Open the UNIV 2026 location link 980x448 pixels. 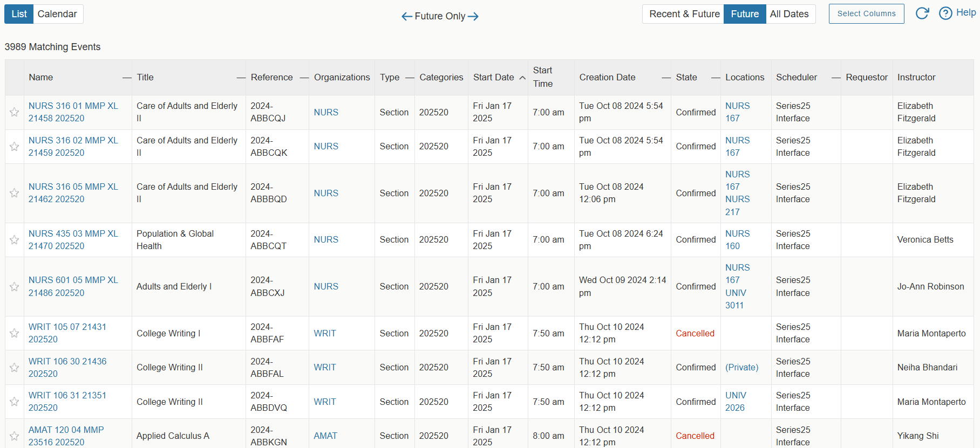(736, 402)
